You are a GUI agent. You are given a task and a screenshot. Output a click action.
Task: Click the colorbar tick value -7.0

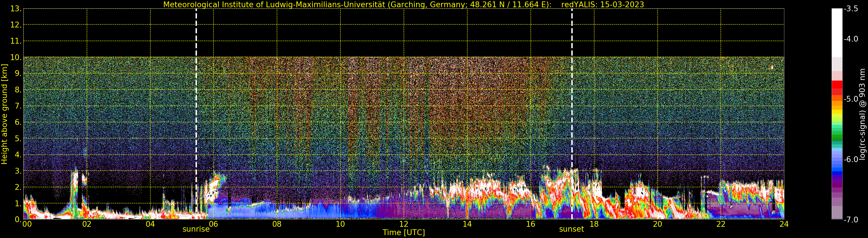[x=851, y=220]
